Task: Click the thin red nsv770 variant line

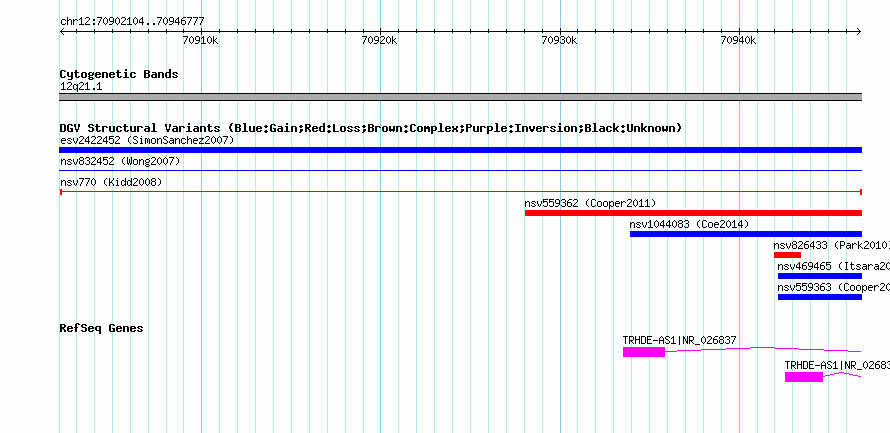Action: pyautogui.click(x=460, y=192)
